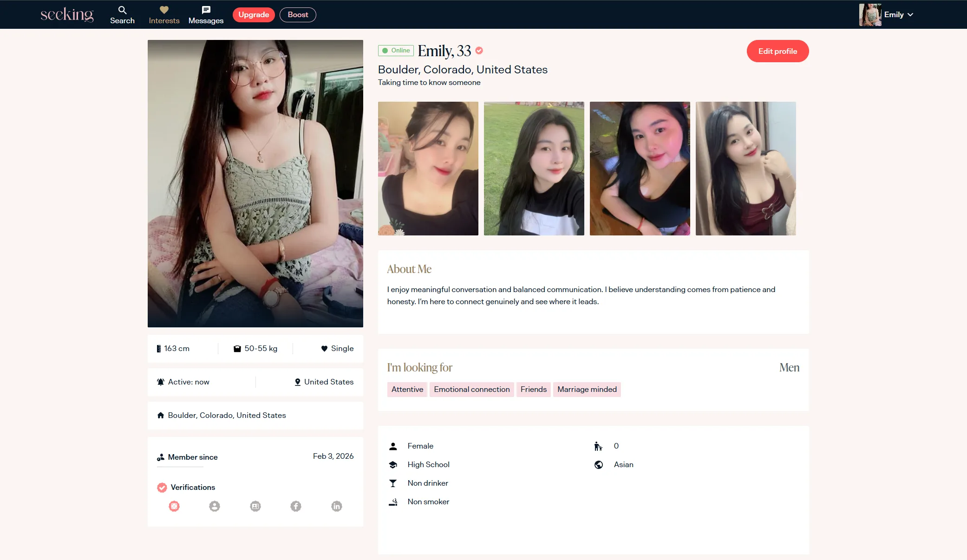
Task: Click verified checkmark next to Emily, 33
Action: pyautogui.click(x=479, y=51)
